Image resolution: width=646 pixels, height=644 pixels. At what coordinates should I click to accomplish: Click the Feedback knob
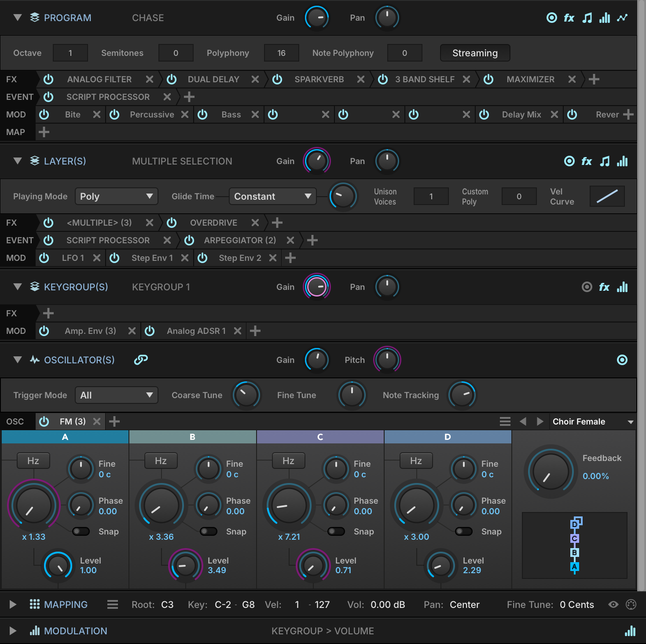click(x=551, y=472)
